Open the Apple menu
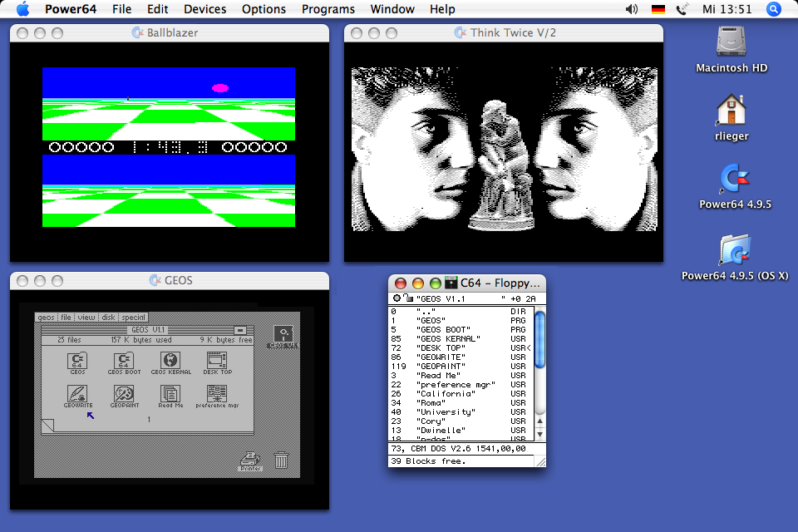This screenshot has height=532, width=798. (x=22, y=8)
